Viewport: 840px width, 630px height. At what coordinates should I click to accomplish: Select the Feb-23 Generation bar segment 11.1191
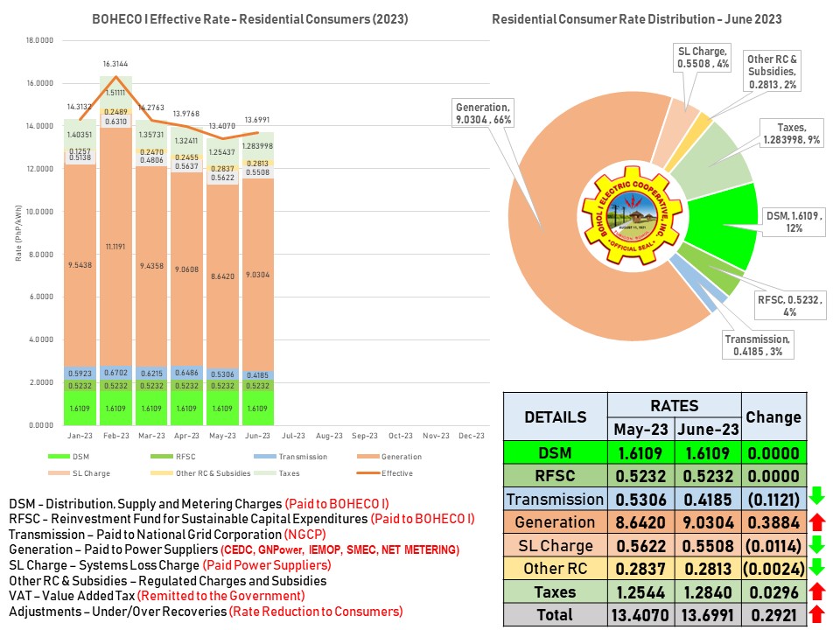[x=116, y=248]
